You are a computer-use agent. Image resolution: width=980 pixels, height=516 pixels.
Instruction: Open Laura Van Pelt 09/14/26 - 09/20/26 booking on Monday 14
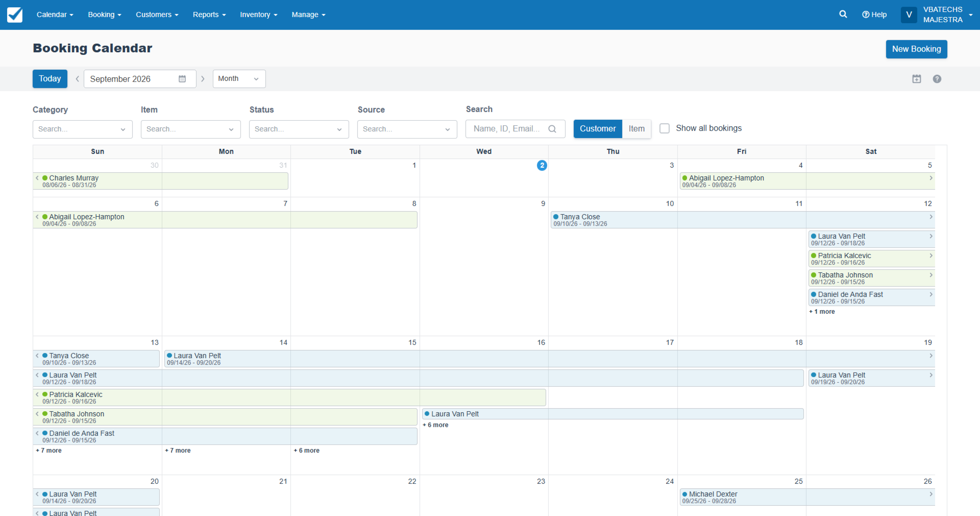pyautogui.click(x=549, y=359)
